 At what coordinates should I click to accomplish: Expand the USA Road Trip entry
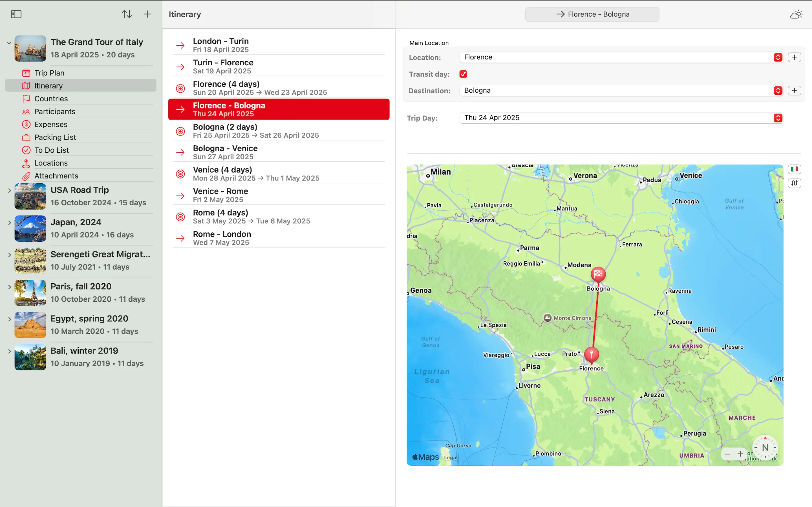pyautogui.click(x=9, y=190)
